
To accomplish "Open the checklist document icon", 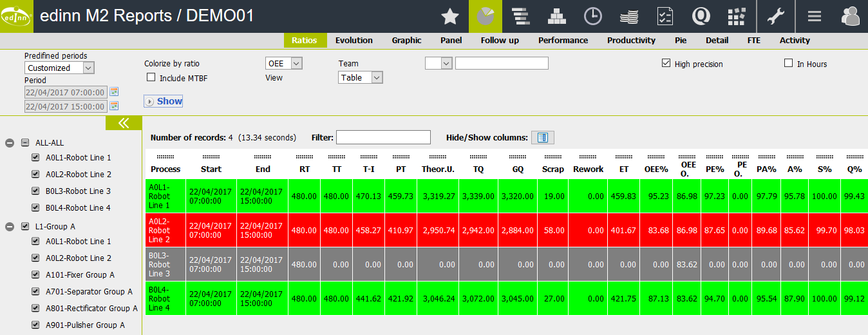I will click(665, 16).
